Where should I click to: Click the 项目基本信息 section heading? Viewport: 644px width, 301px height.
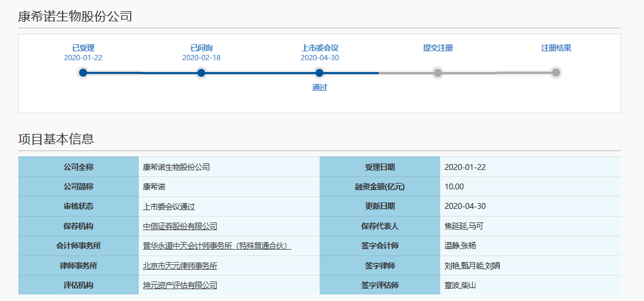point(56,139)
